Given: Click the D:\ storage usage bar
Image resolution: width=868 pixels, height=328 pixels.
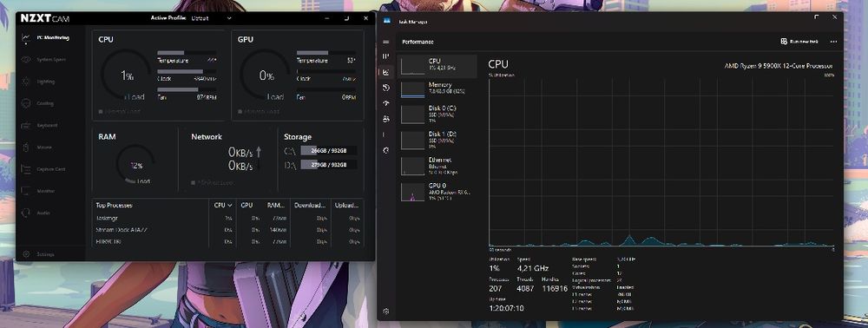Looking at the screenshot, I should click(328, 165).
